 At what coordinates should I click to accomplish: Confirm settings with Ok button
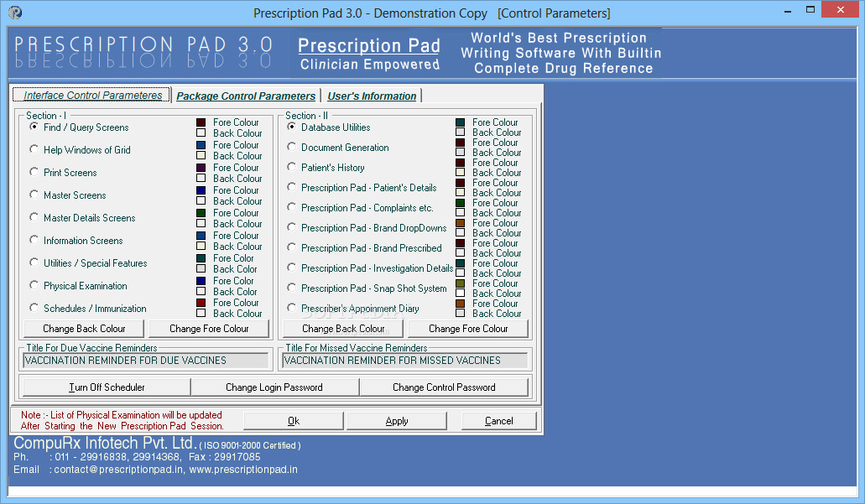coord(294,421)
